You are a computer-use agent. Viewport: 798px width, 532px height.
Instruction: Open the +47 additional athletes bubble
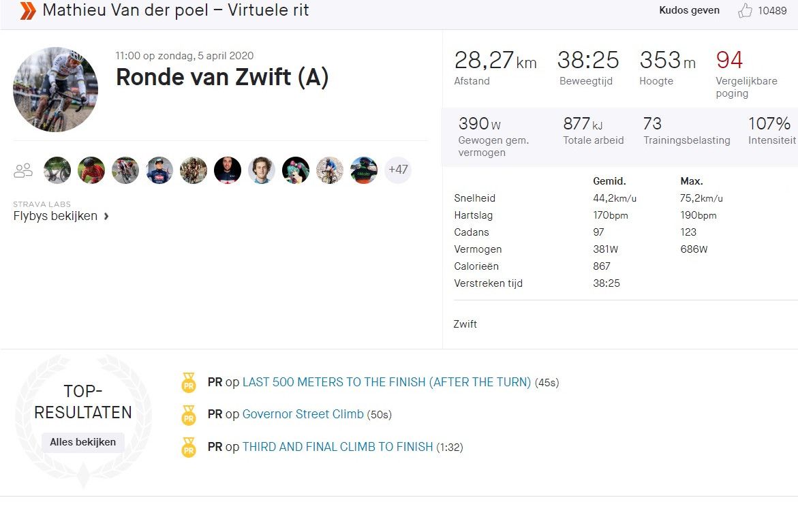398,170
